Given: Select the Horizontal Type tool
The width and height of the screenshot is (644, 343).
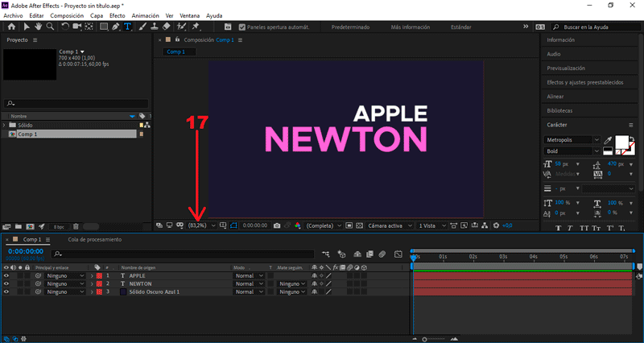Looking at the screenshot, I should [x=128, y=27].
